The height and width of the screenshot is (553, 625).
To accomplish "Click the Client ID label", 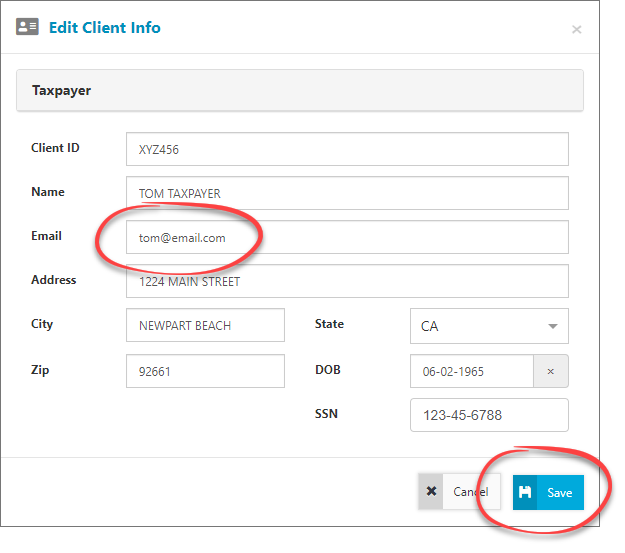I will point(55,148).
